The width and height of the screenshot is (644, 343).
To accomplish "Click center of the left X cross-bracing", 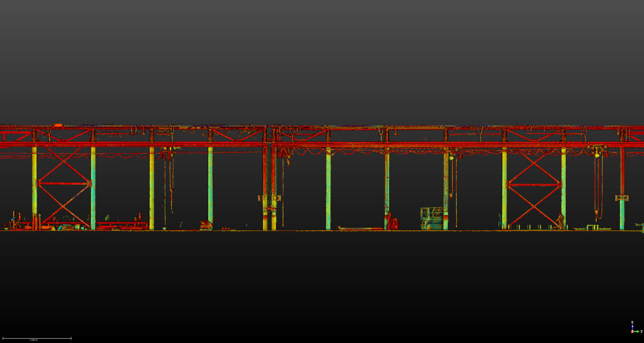I will coord(64,184).
